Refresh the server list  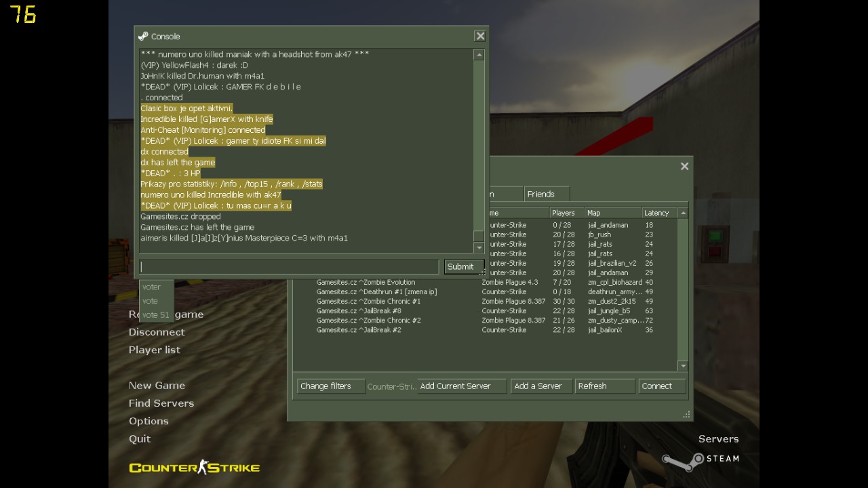[x=604, y=386]
